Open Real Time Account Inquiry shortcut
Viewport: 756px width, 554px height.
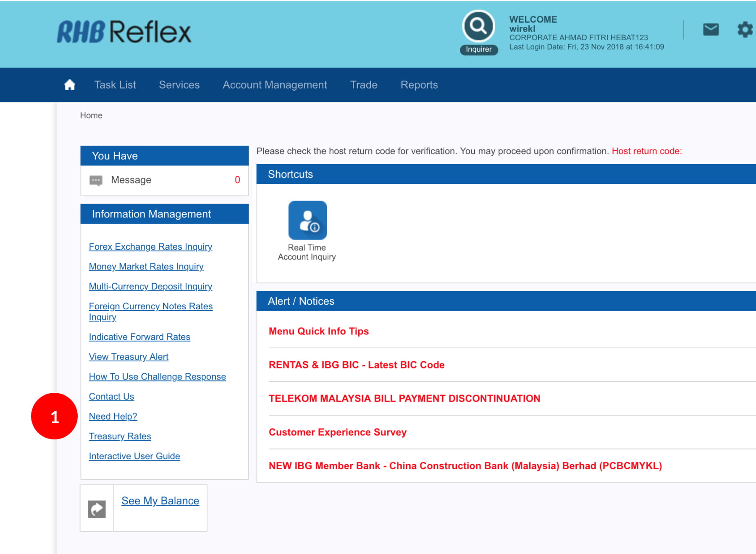tap(307, 220)
